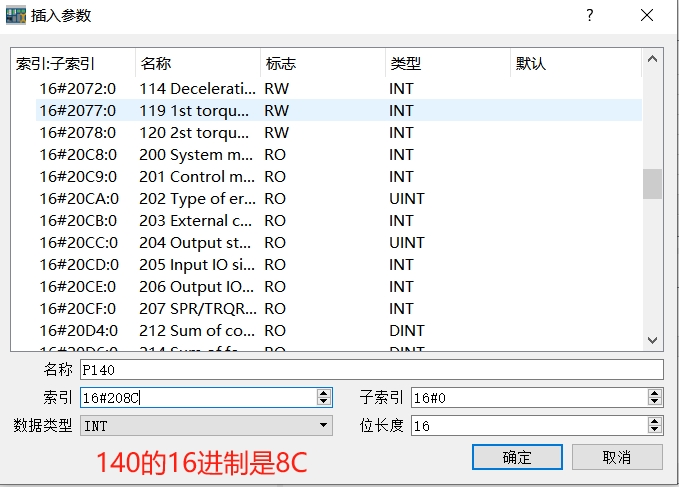This screenshot has width=679, height=487.
Task: Increment the 索引 value with up arrow
Action: [x=323, y=394]
